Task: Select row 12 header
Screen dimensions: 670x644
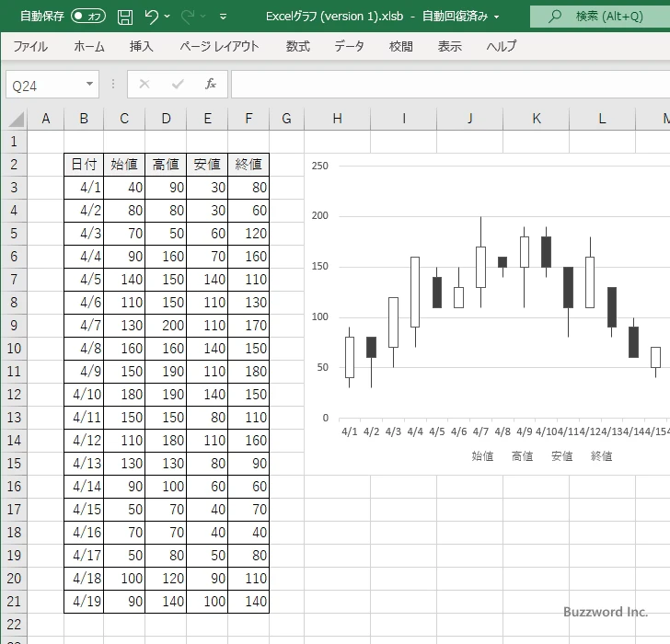Action: click(x=14, y=394)
